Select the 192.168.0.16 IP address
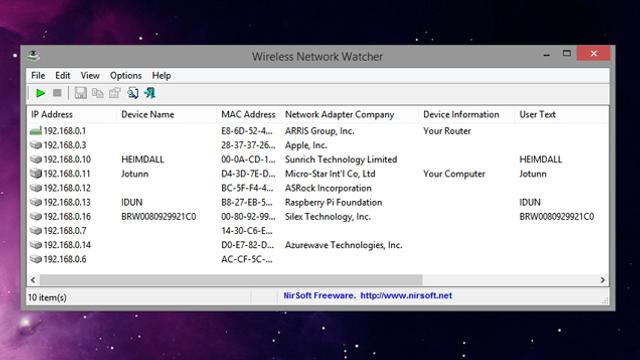This screenshot has width=640, height=360. pos(67,217)
